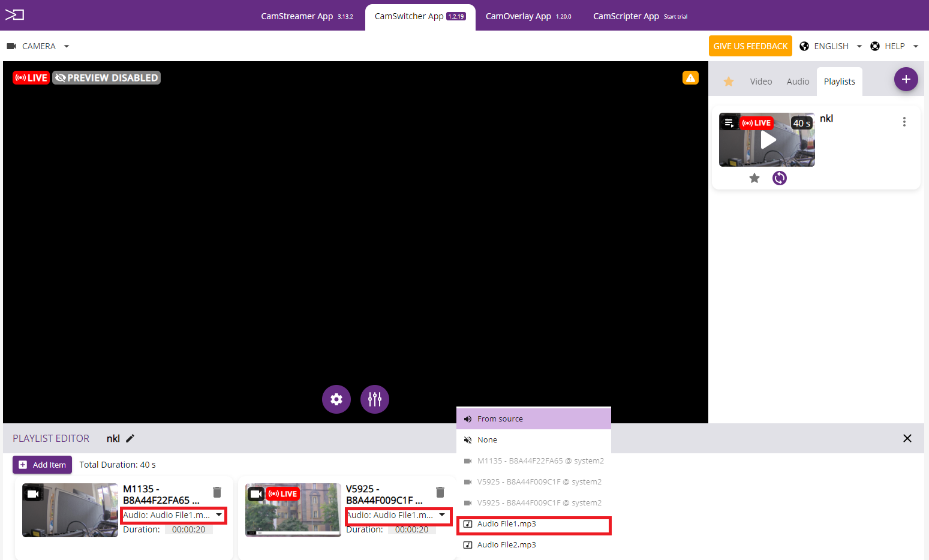The width and height of the screenshot is (929, 560).
Task: Edit the M1135 duration field
Action: (x=188, y=529)
